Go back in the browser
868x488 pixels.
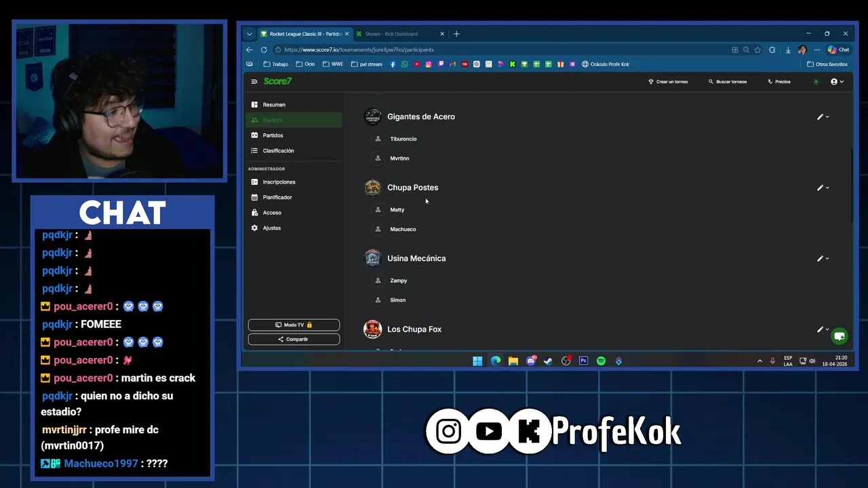250,49
